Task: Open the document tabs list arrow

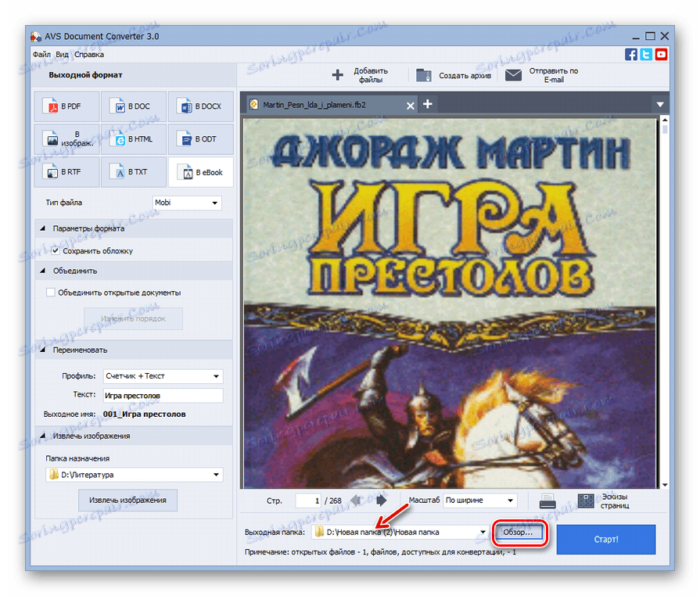Action: 660,105
